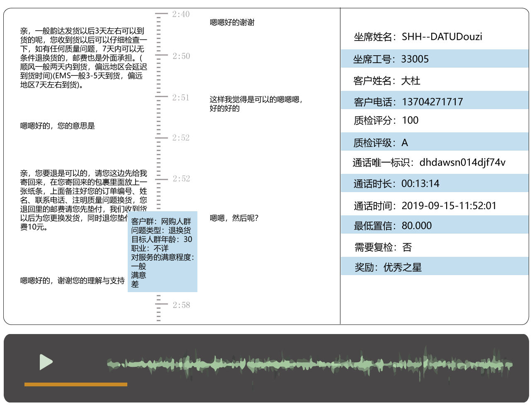Click the agent message about 韵达发货
The image size is (532, 405).
pos(83,58)
